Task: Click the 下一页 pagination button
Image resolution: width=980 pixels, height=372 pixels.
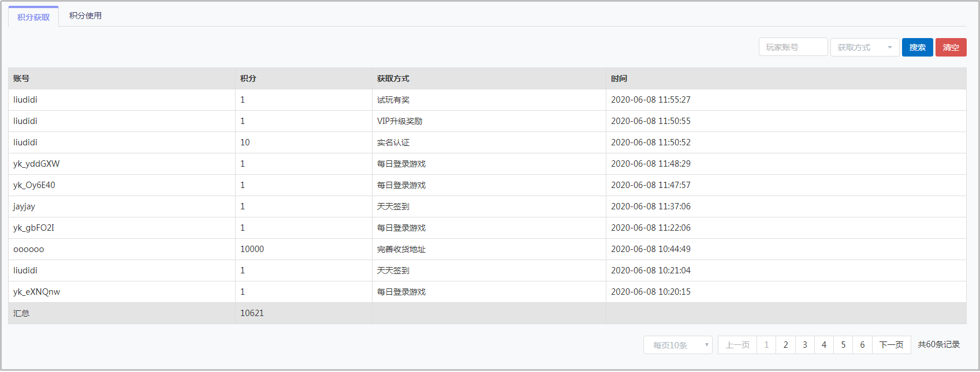Action: [891, 345]
